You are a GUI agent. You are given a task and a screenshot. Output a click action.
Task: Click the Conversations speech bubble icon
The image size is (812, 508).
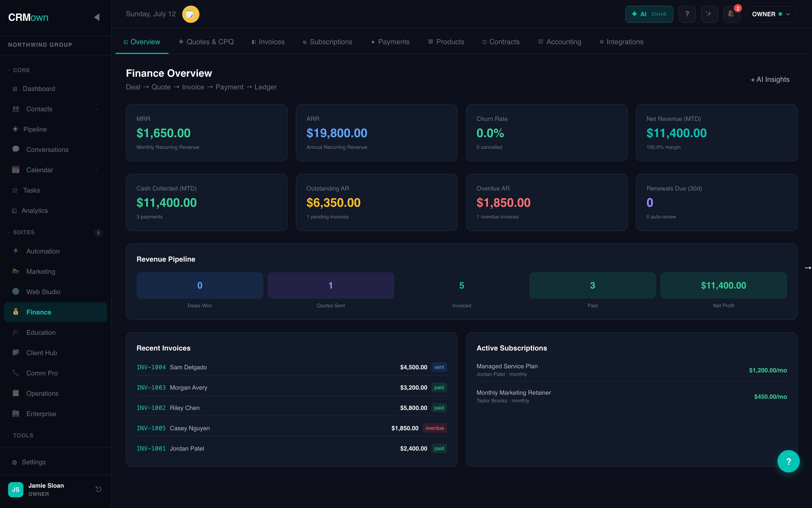click(x=16, y=149)
